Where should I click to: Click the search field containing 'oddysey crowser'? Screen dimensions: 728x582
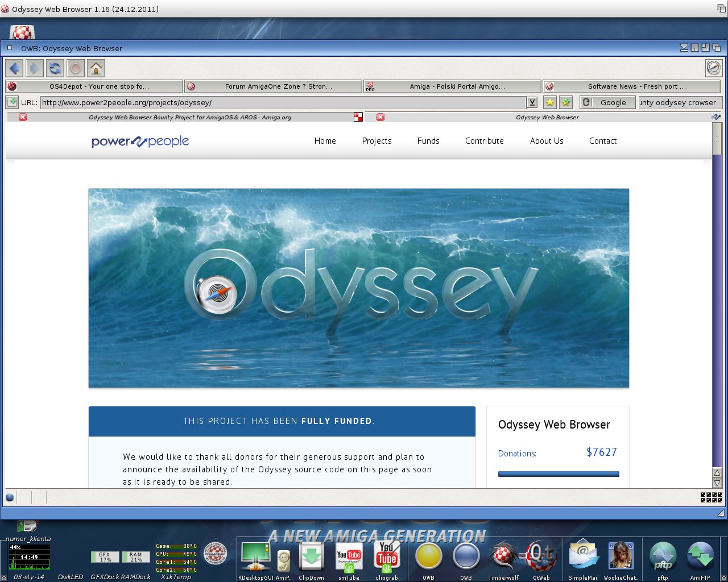click(680, 102)
